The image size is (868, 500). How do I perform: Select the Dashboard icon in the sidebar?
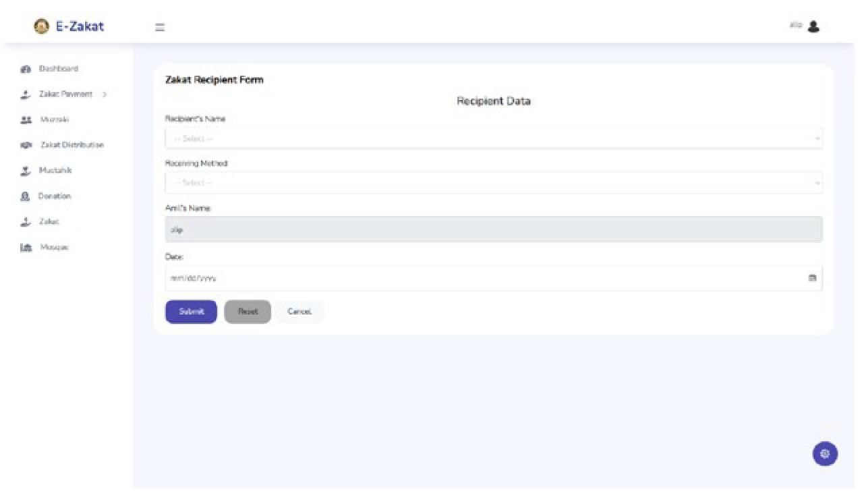pos(26,69)
